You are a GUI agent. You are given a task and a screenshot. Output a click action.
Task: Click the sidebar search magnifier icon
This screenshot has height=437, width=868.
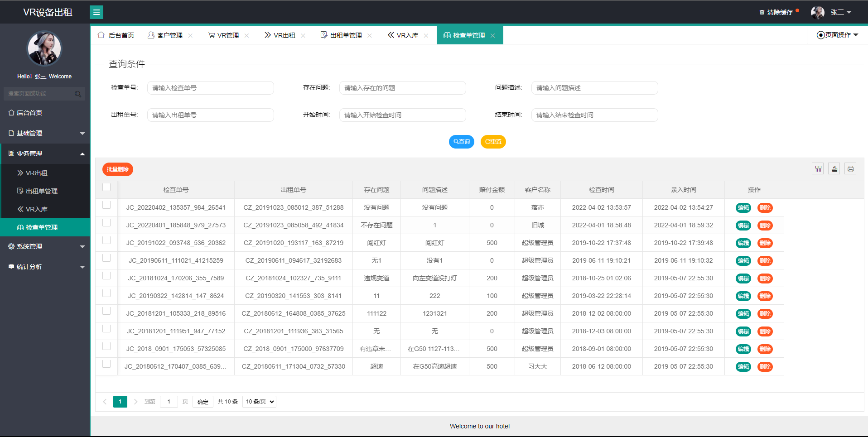pyautogui.click(x=78, y=94)
